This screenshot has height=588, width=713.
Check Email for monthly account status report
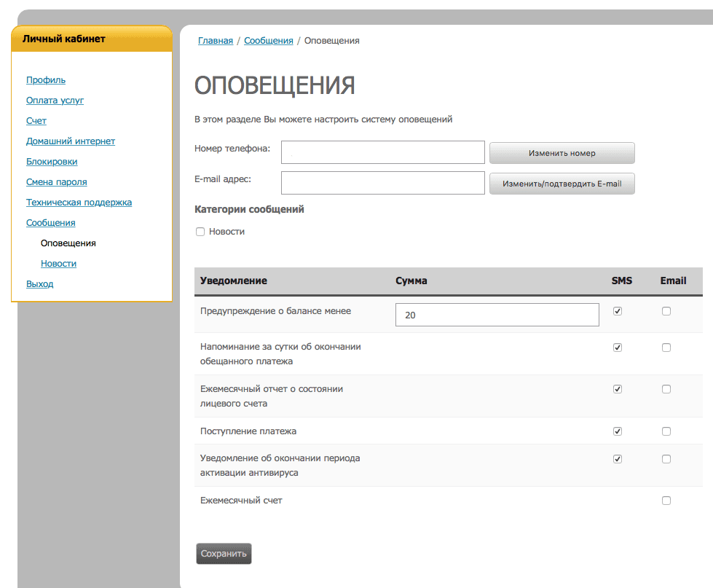[x=666, y=388]
